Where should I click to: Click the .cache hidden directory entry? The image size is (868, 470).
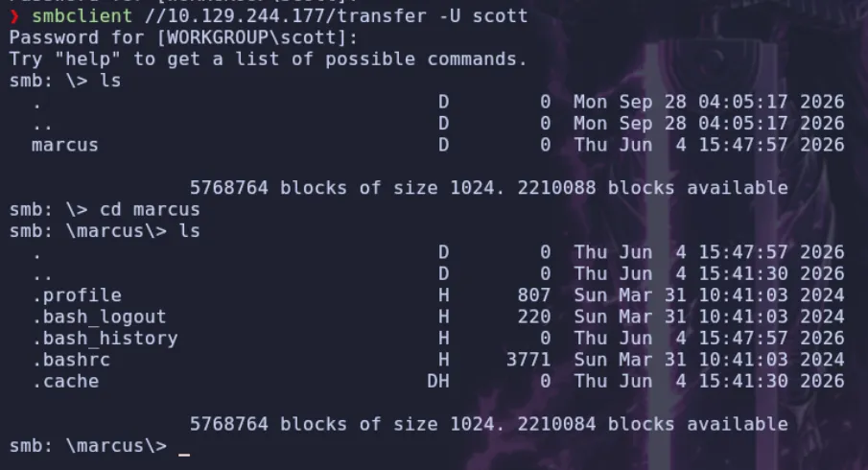click(65, 382)
